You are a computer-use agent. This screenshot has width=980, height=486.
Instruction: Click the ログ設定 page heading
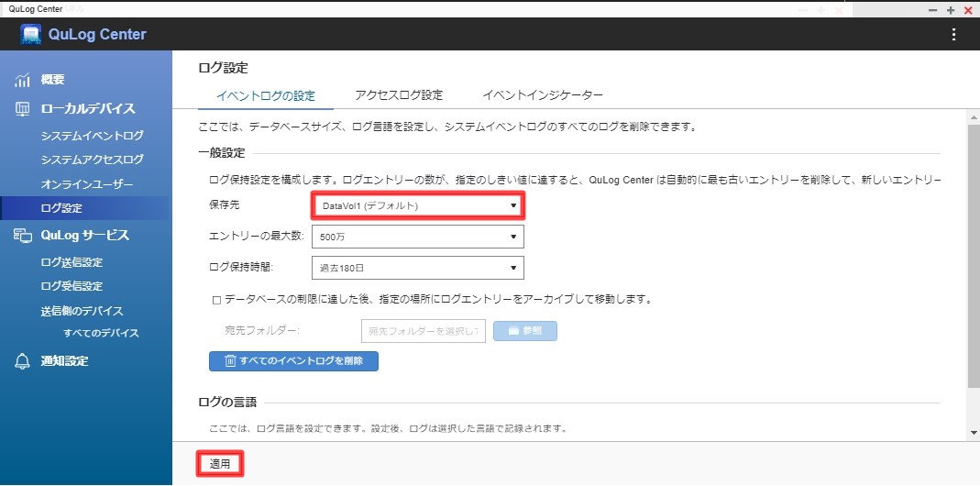pos(223,68)
